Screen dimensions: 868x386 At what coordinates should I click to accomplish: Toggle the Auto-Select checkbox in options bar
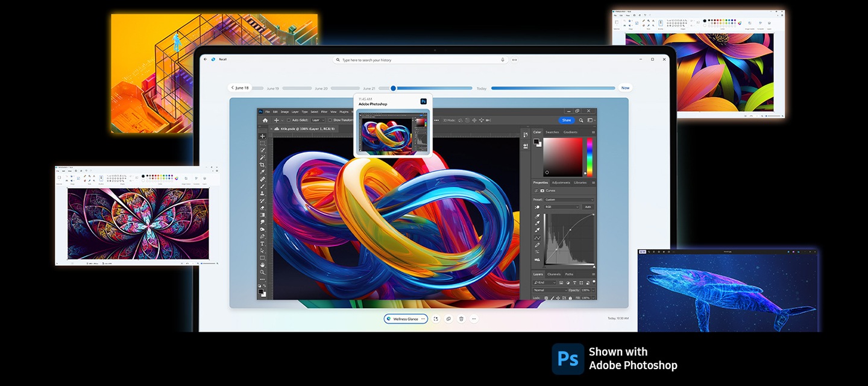coord(289,120)
